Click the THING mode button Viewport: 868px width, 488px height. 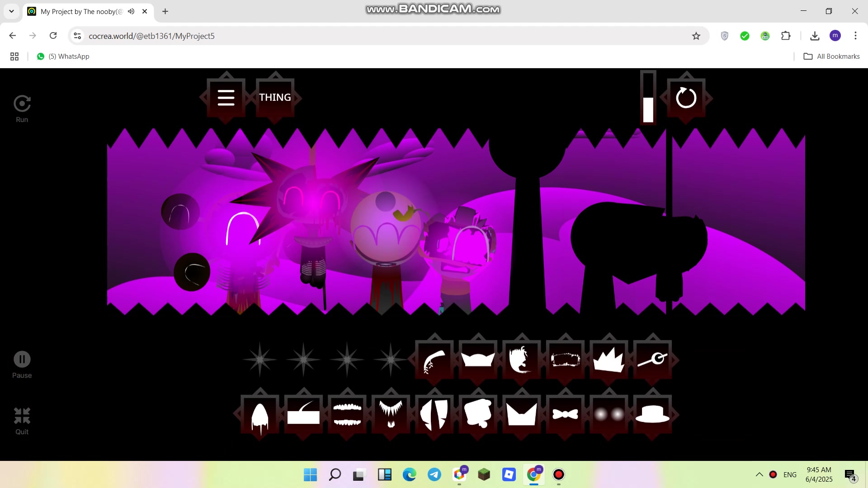pos(275,98)
